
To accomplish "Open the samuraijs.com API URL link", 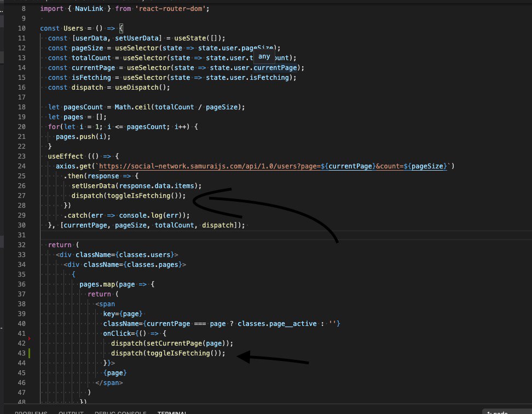I will [x=273, y=166].
